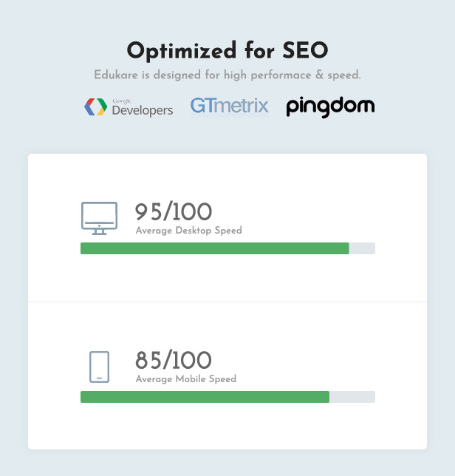Screen dimensions: 455x476
Task: Click the green mobile speed progress bar
Action: tap(205, 397)
